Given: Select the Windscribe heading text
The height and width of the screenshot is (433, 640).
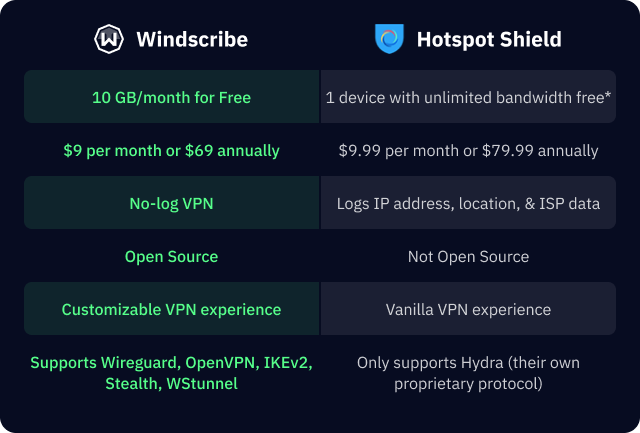Looking at the screenshot, I should click(192, 40).
